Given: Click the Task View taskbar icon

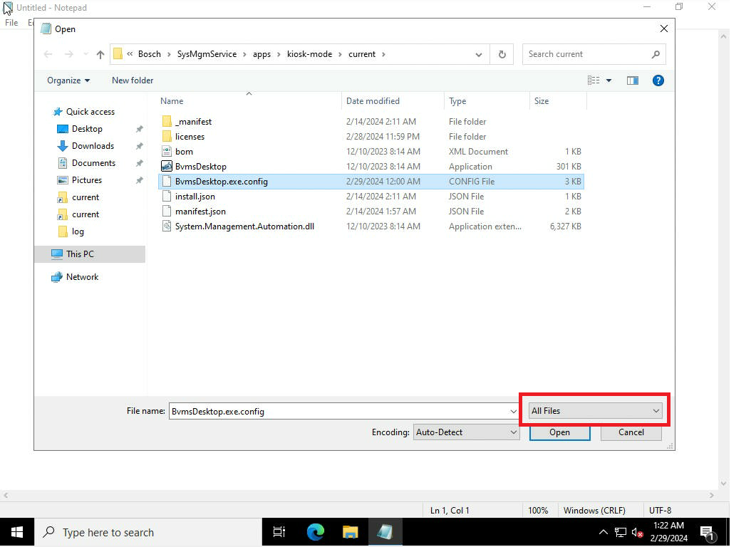Looking at the screenshot, I should pos(279,532).
